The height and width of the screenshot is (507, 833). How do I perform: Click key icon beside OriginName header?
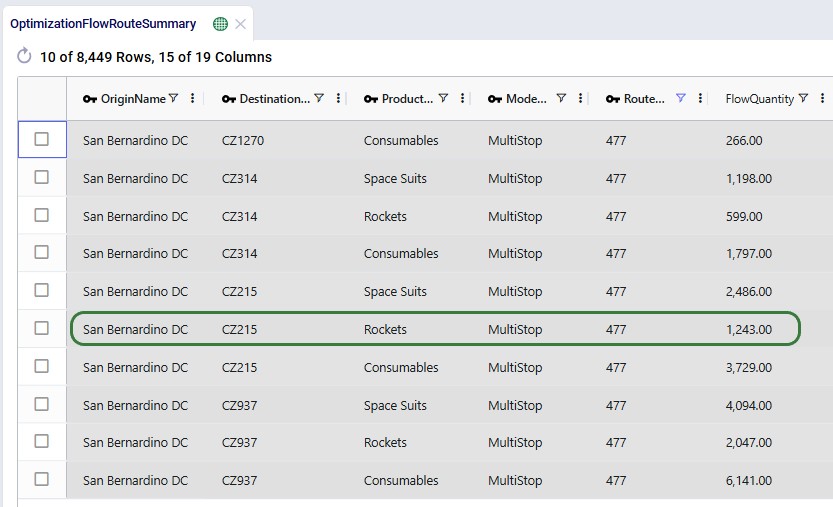coord(90,99)
